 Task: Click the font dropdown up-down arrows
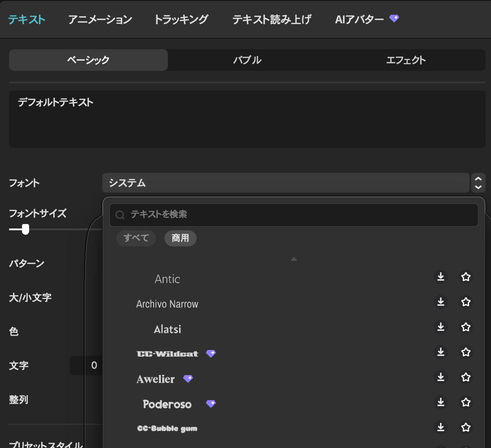click(478, 183)
